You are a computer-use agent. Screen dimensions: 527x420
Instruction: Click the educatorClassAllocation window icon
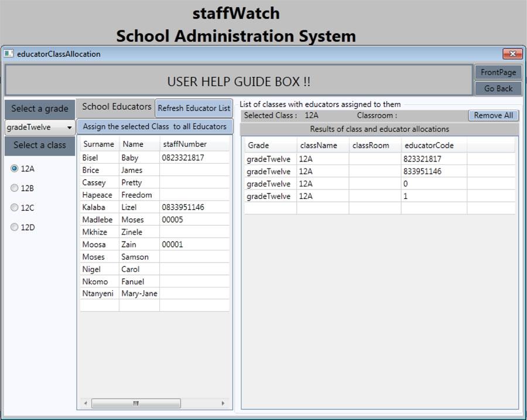pyautogui.click(x=8, y=53)
